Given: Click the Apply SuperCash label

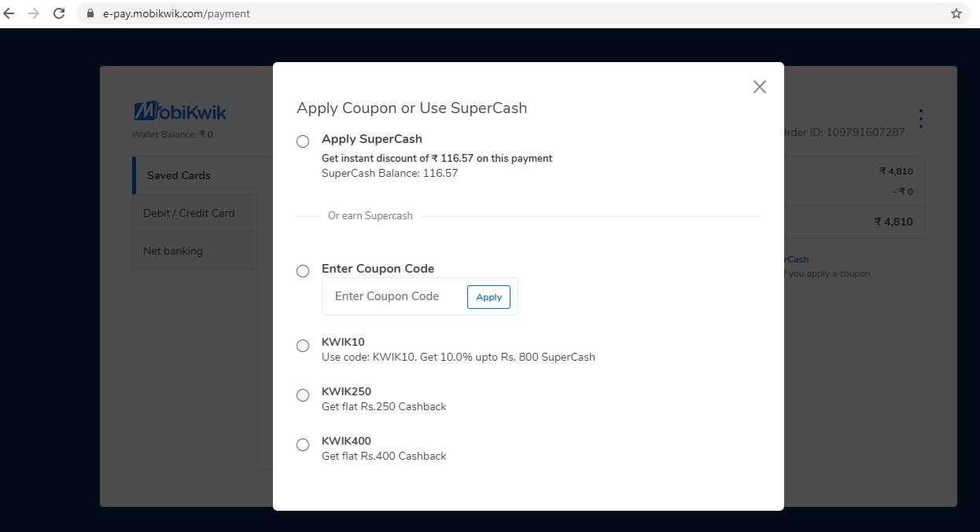Looking at the screenshot, I should (372, 139).
